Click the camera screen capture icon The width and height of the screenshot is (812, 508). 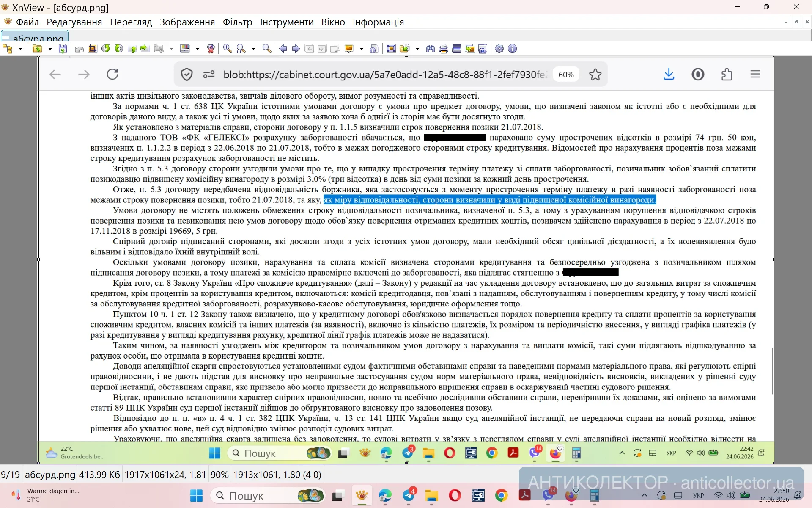483,49
